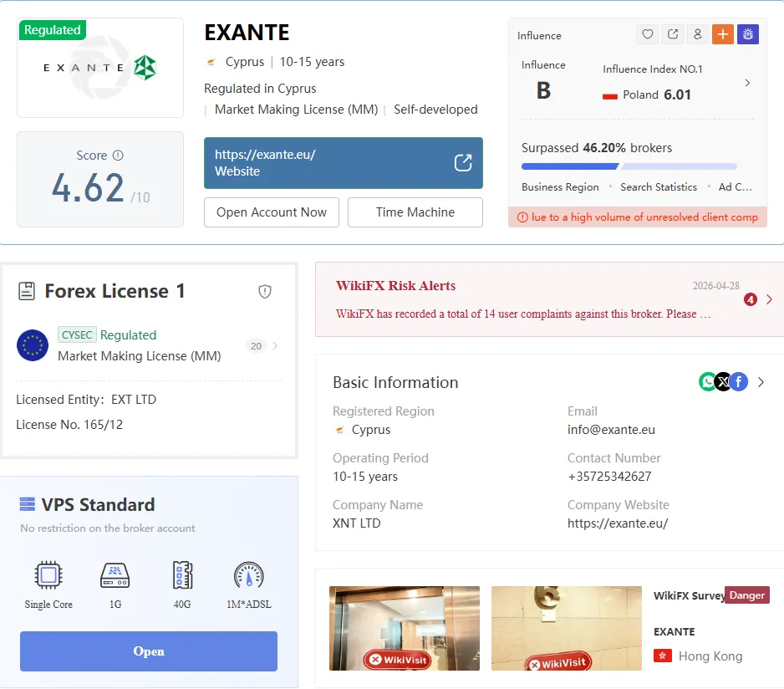Click the 20 count badge on license row
Image resolution: width=784 pixels, height=689 pixels.
256,345
